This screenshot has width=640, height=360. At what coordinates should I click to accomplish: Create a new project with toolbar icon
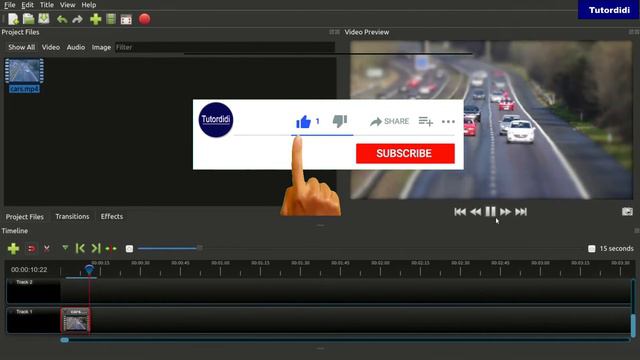coord(13,19)
